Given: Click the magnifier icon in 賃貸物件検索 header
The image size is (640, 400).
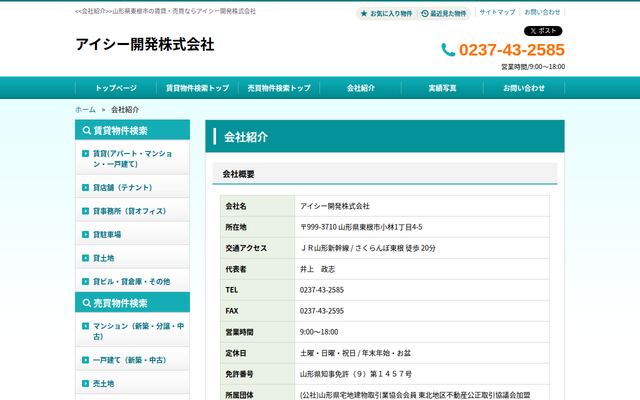Looking at the screenshot, I should [x=87, y=130].
